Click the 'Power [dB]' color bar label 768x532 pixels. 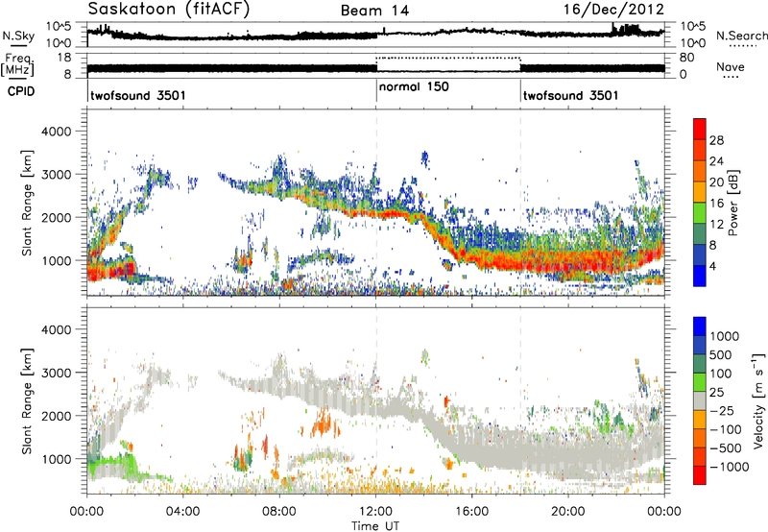pos(733,203)
